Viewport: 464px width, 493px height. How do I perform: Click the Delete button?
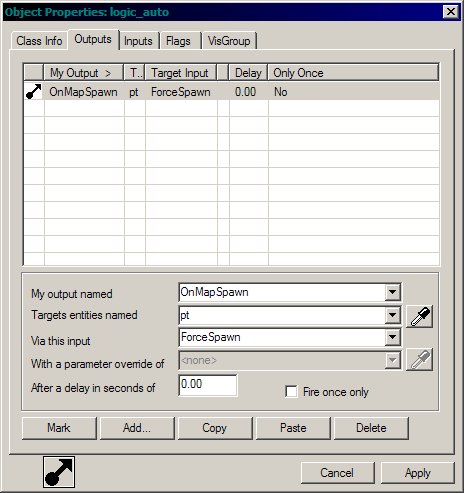click(371, 428)
